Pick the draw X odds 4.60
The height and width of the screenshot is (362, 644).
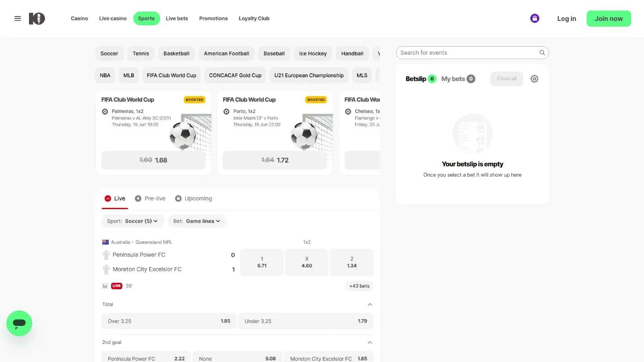pyautogui.click(x=307, y=262)
